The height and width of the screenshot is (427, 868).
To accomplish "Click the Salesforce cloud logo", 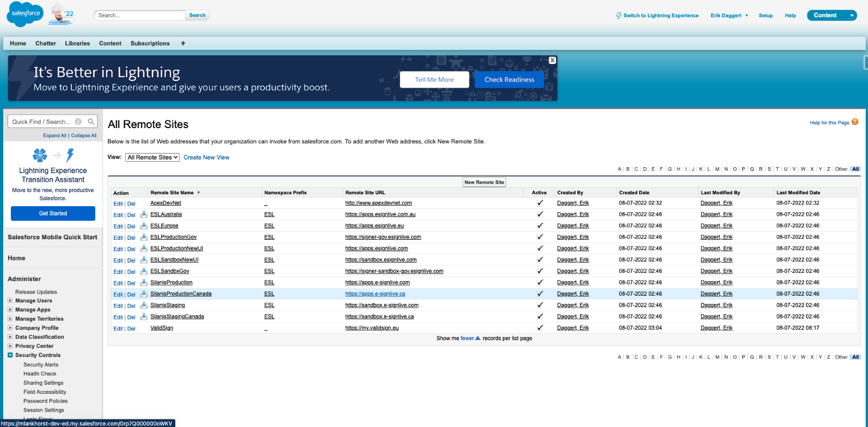I will click(x=25, y=14).
